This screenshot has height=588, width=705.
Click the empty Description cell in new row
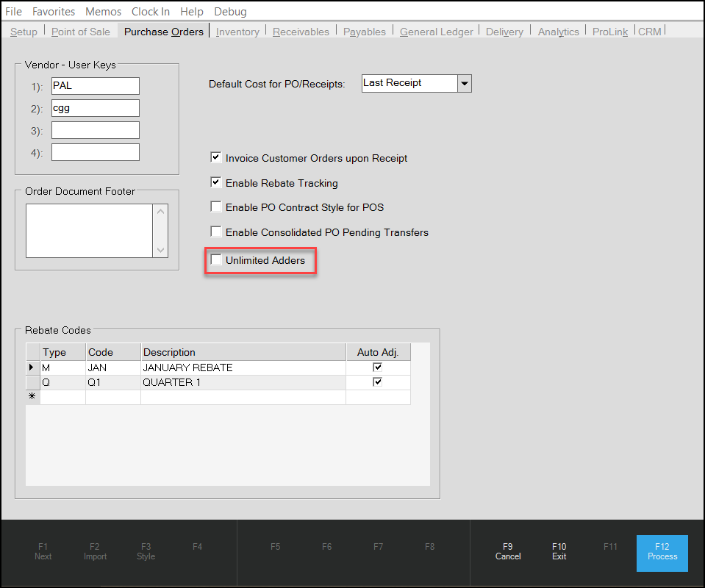tap(243, 398)
